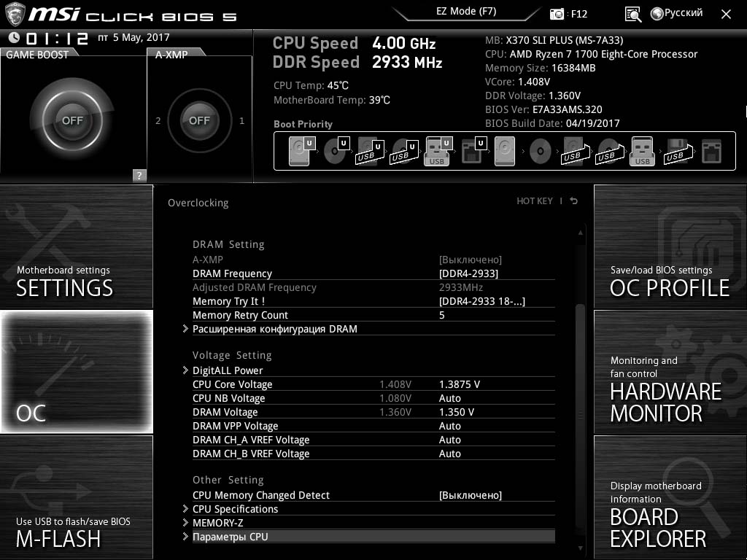Expand the Параметры CPU submenu
Image resolution: width=747 pixels, height=560 pixels.
(x=369, y=536)
